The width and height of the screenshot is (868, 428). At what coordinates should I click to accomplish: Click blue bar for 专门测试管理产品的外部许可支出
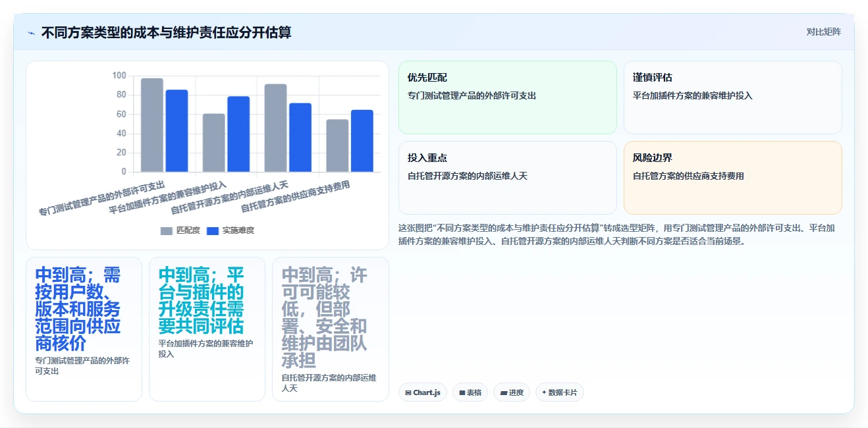176,131
